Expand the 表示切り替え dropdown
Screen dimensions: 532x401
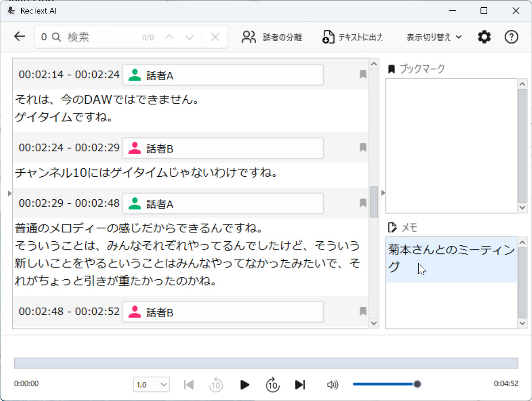[434, 37]
